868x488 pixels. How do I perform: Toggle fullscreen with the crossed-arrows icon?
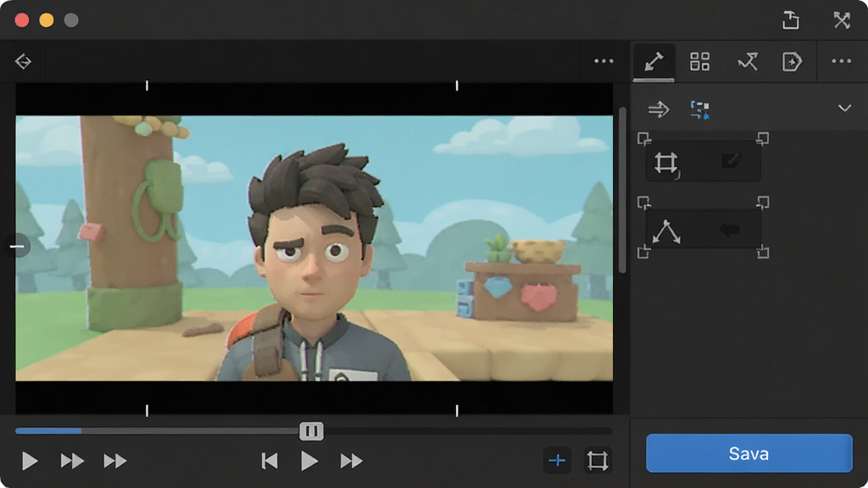coord(842,20)
